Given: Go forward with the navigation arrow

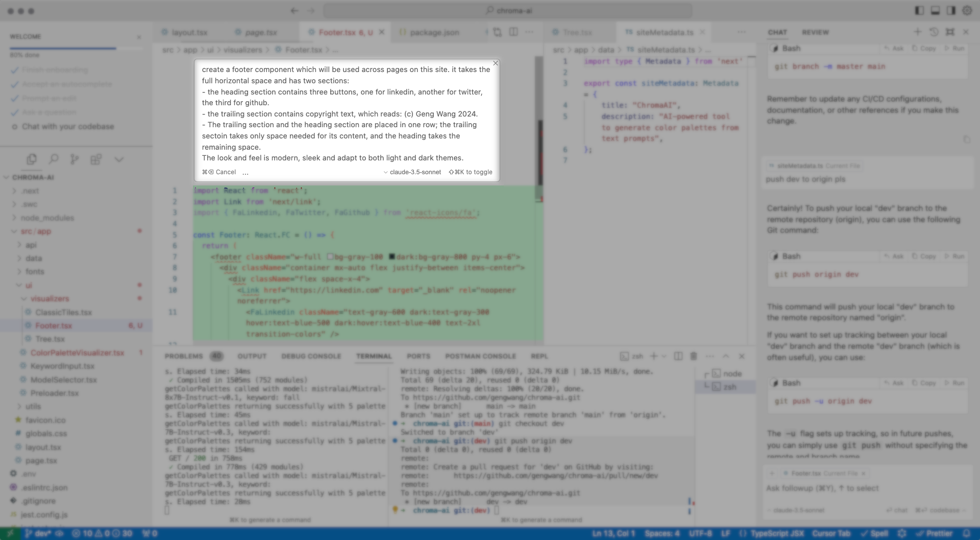Looking at the screenshot, I should (x=311, y=11).
